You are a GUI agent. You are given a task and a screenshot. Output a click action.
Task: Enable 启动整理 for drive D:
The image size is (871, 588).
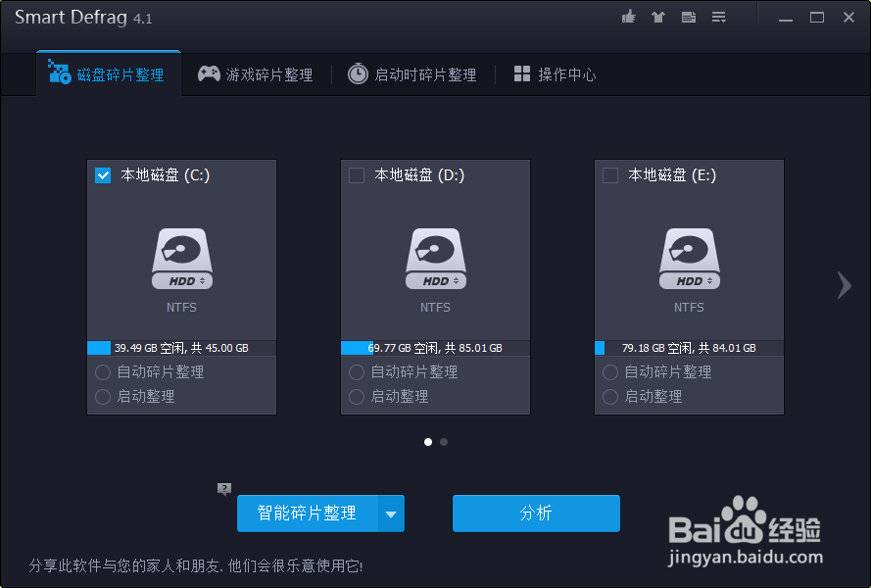tap(357, 397)
